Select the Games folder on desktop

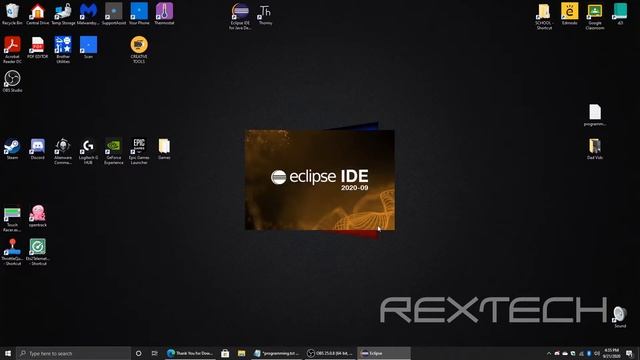click(x=164, y=149)
